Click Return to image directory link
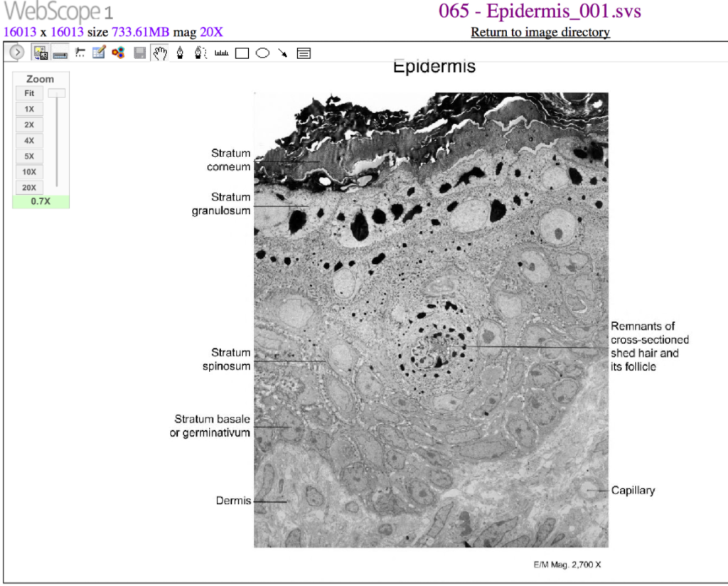The height and width of the screenshot is (586, 728). tap(540, 32)
